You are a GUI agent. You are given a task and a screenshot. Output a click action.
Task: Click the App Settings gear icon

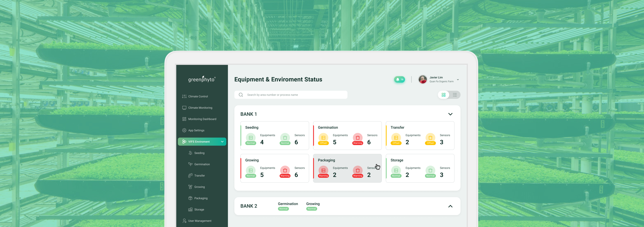pyautogui.click(x=184, y=130)
